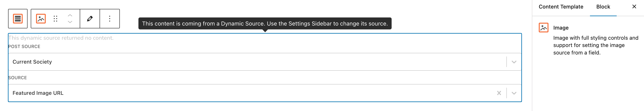This screenshot has height=111, width=644.
Task: Click the orange Image icon in the sidebar
Action: pyautogui.click(x=543, y=28)
